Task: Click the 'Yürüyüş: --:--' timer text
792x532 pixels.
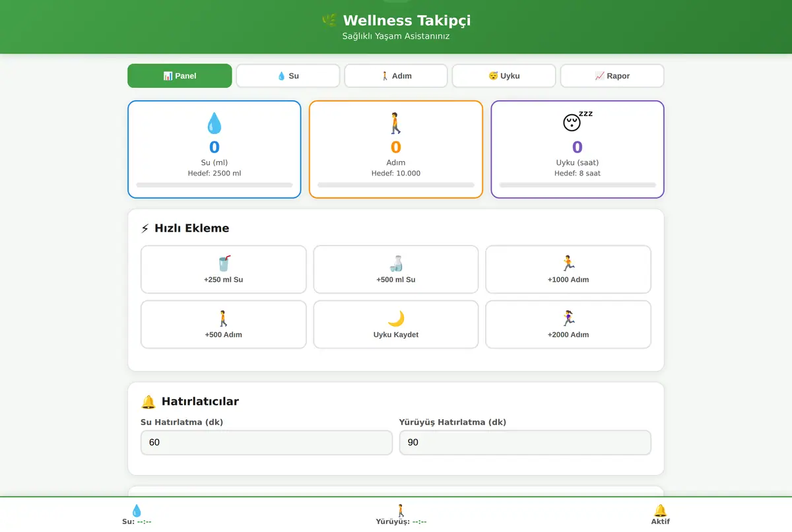Action: coord(401,521)
